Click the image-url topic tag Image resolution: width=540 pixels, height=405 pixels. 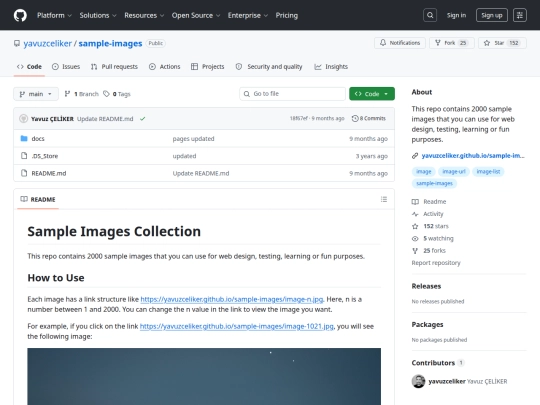tap(454, 172)
